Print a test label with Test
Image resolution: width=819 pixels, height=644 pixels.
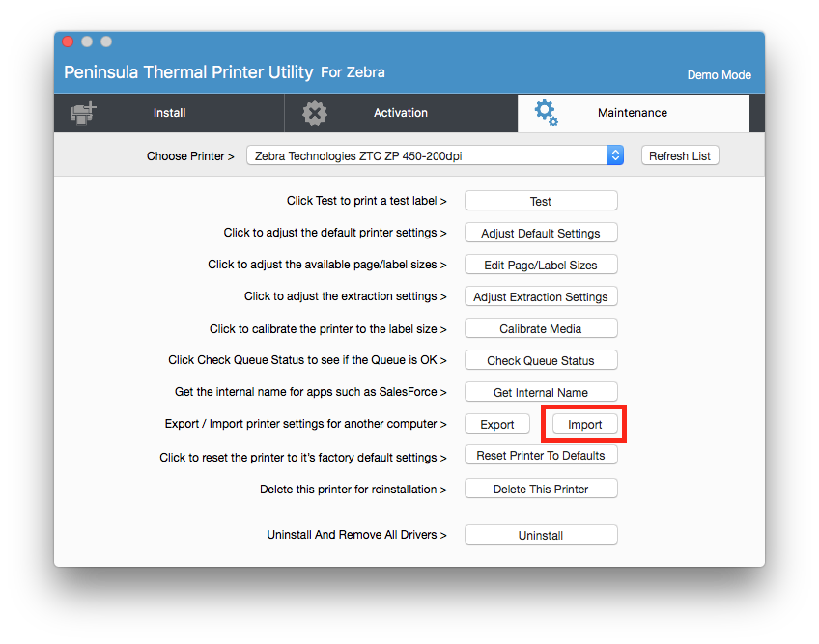pos(541,201)
